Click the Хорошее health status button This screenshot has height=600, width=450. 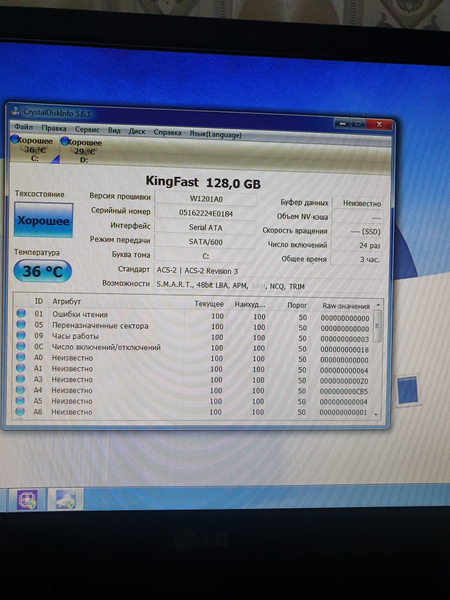[x=43, y=220]
